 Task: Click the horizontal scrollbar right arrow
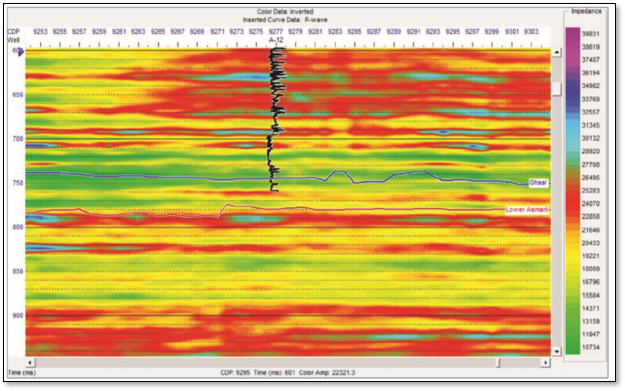point(545,362)
